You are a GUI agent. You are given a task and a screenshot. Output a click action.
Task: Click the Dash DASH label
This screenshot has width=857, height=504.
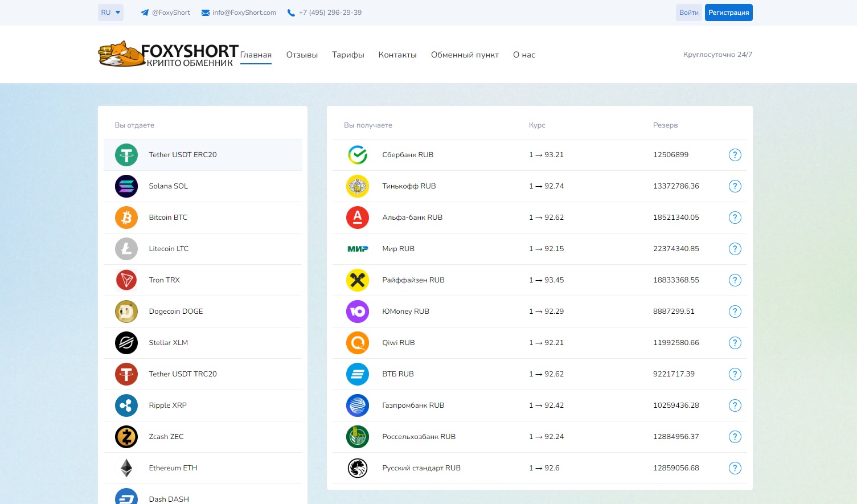pos(169,499)
